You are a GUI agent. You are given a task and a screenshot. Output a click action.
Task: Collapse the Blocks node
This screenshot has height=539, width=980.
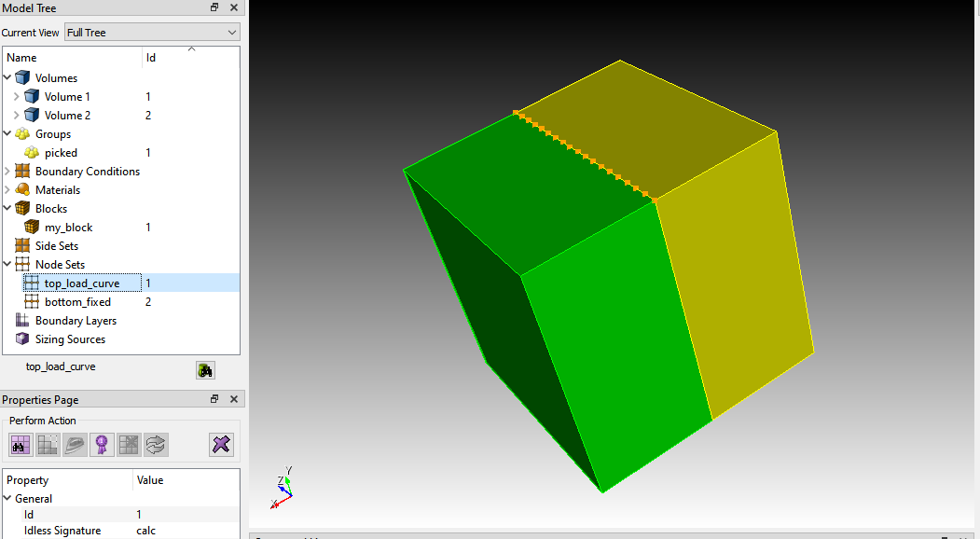point(7,208)
